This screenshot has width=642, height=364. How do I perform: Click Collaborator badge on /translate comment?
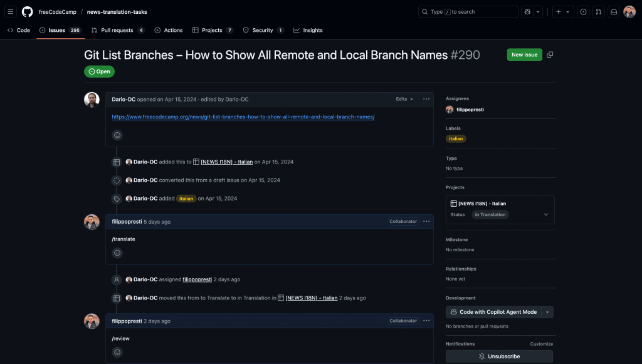pos(403,222)
